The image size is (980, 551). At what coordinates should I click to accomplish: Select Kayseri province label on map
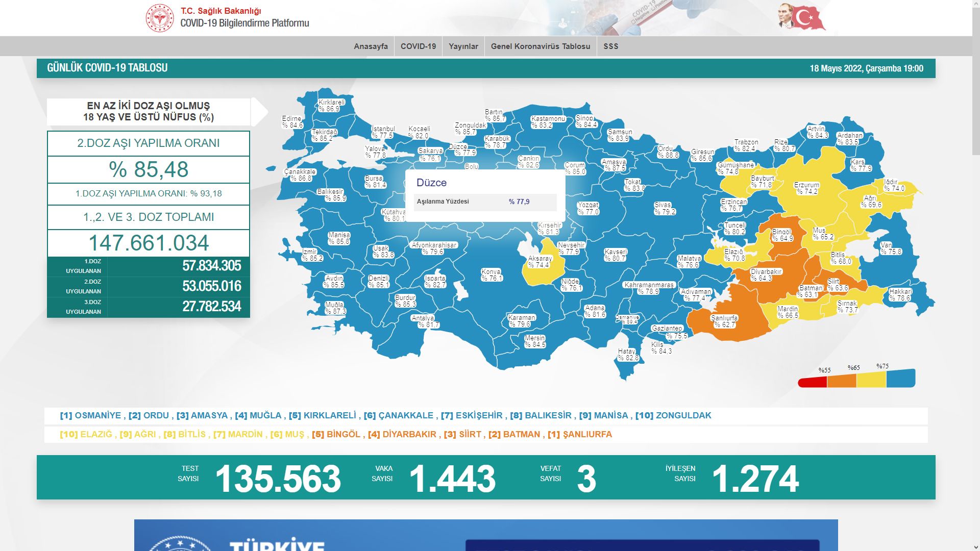click(x=616, y=255)
